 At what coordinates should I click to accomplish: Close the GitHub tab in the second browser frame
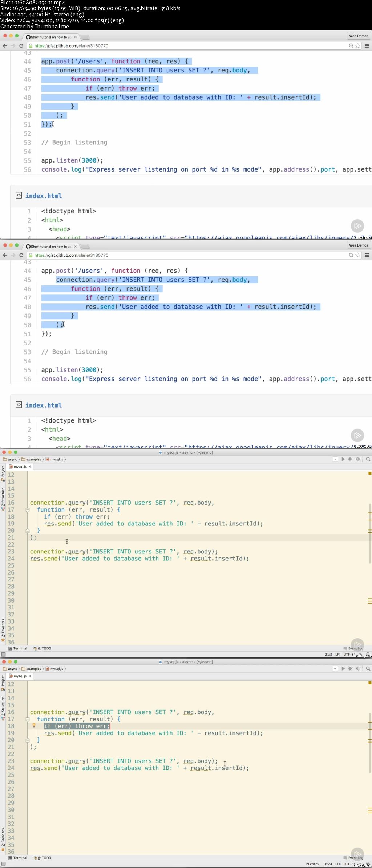75,247
